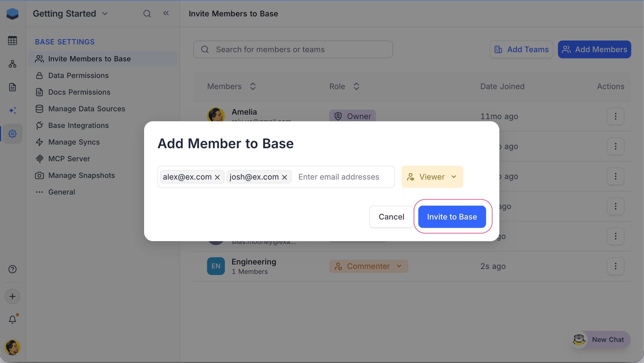Open Manage Snapshots settings
644x363 pixels.
coord(81,175)
